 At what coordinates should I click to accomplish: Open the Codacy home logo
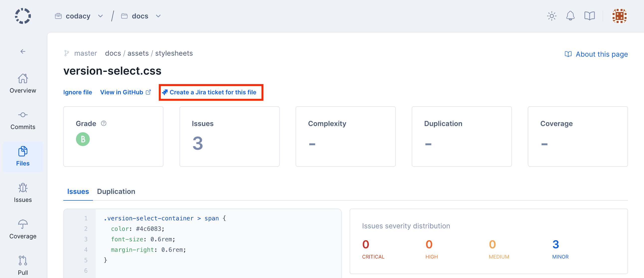pyautogui.click(x=23, y=16)
